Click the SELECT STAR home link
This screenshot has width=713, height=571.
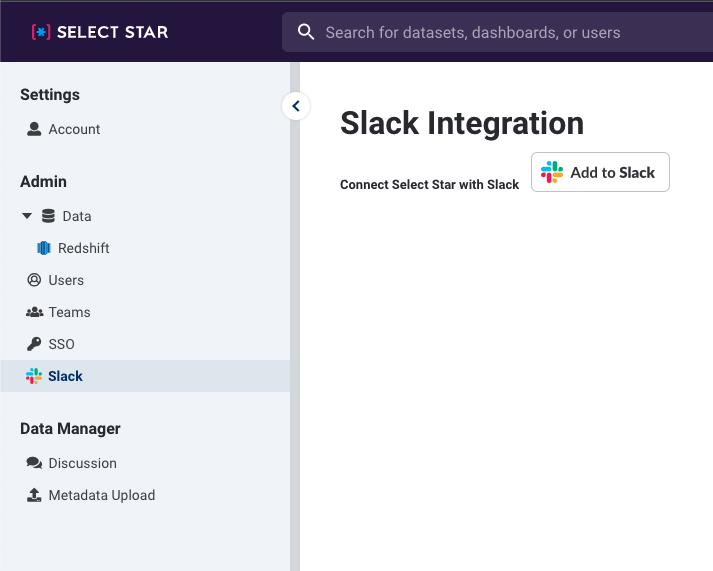[100, 32]
